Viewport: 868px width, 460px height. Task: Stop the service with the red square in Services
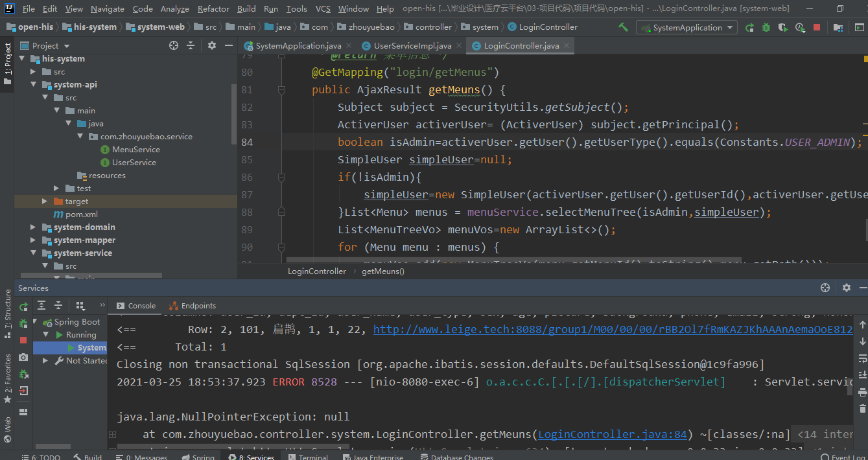(23, 339)
